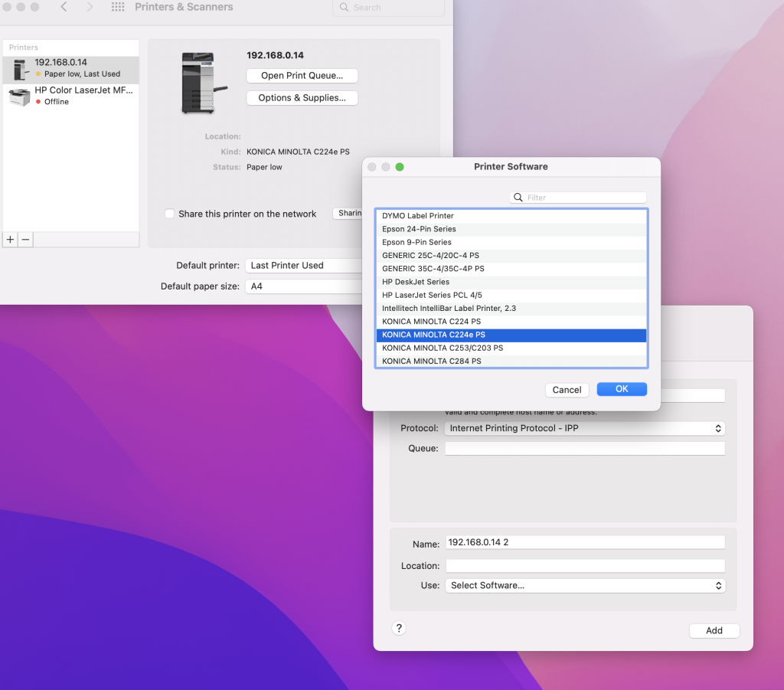Select HP DeskJet Series
The width and height of the screenshot is (784, 690).
(511, 282)
